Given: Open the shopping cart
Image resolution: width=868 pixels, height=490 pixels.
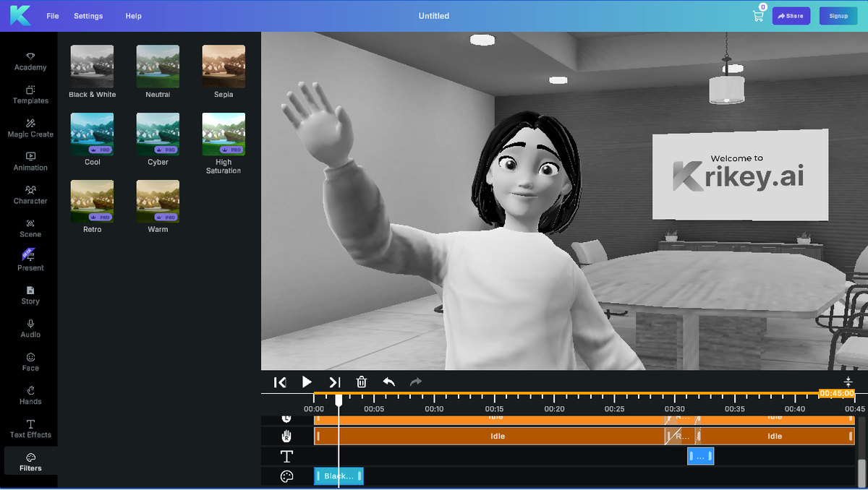Looking at the screenshot, I should tap(757, 15).
